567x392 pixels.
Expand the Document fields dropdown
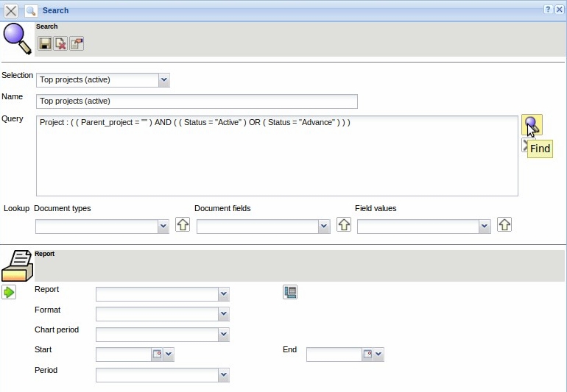324,227
